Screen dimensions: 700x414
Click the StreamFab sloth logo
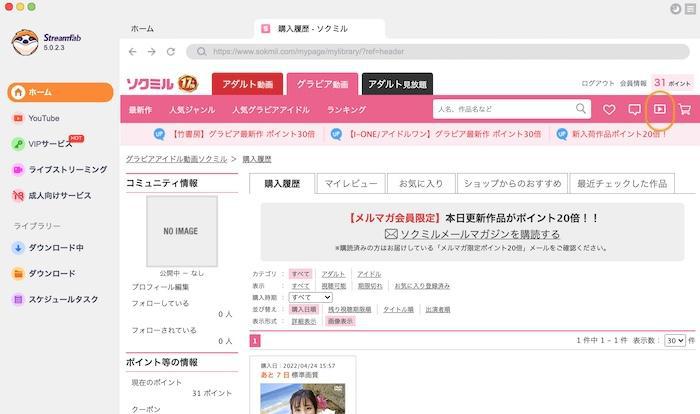coord(25,42)
